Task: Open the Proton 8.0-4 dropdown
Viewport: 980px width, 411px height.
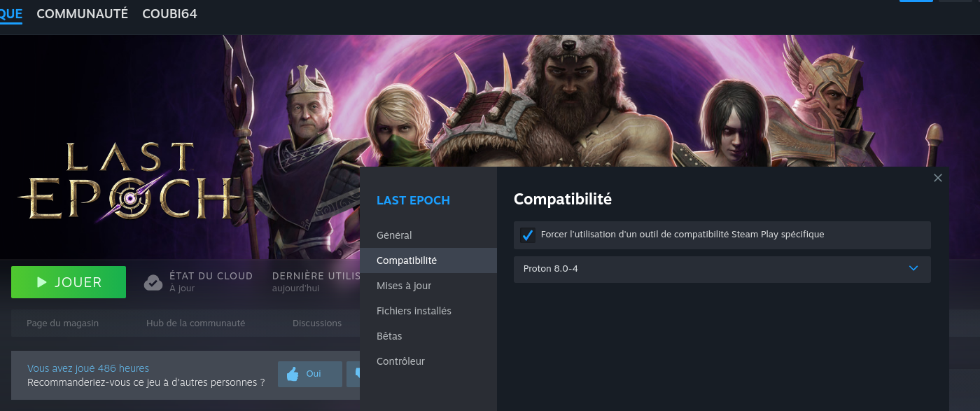Action: pyautogui.click(x=722, y=269)
